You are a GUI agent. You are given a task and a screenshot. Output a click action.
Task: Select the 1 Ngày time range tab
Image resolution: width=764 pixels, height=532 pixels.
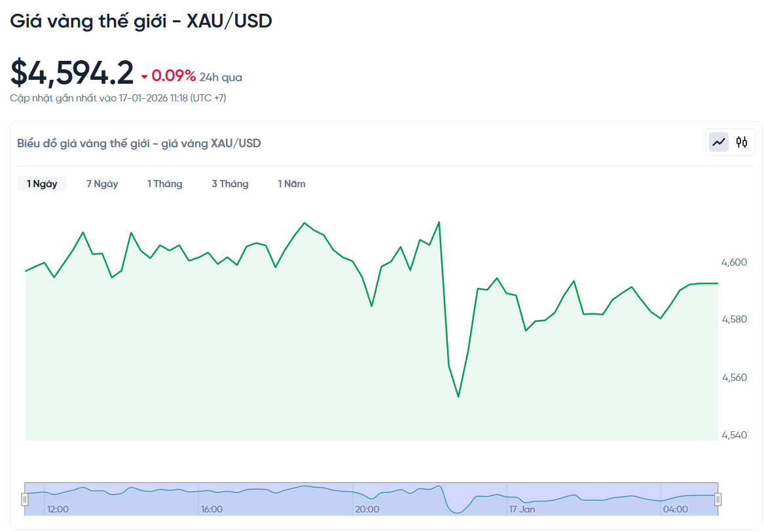click(x=42, y=184)
